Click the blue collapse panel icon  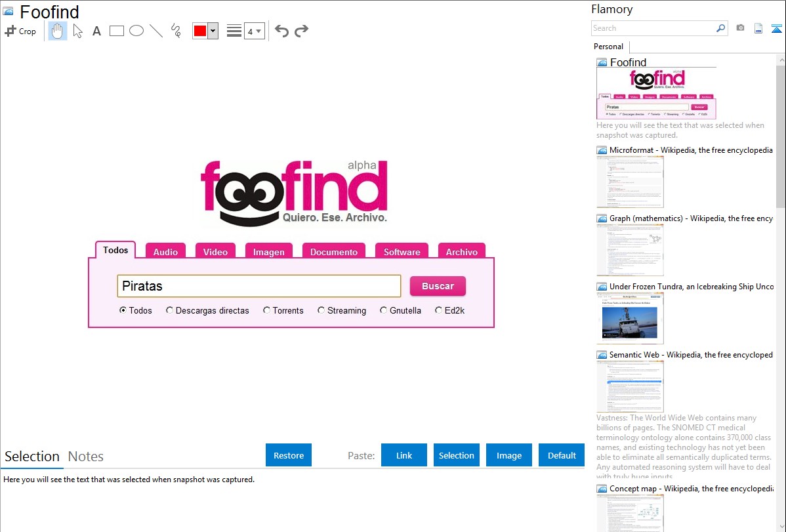click(x=776, y=28)
